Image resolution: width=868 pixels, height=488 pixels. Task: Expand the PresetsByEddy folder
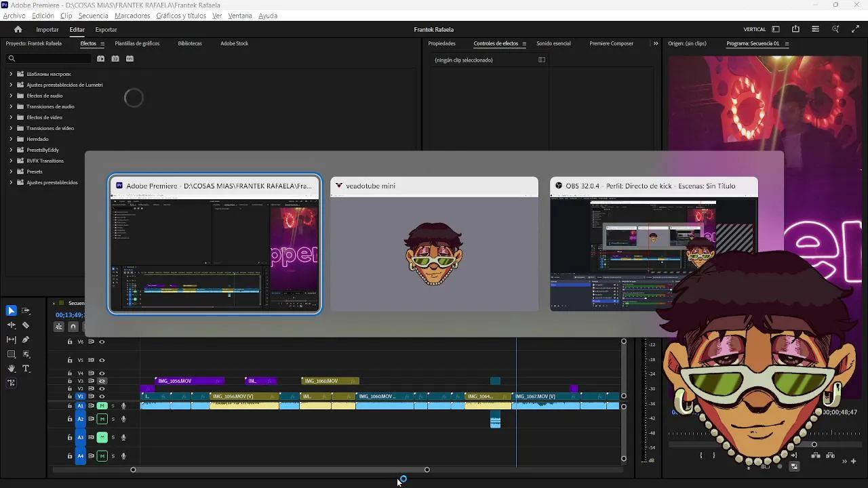(x=11, y=150)
